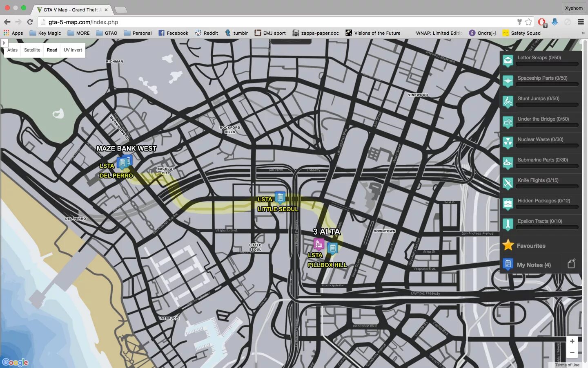
Task: Show Under the Bridge (0/50) locations
Action: coord(543,119)
